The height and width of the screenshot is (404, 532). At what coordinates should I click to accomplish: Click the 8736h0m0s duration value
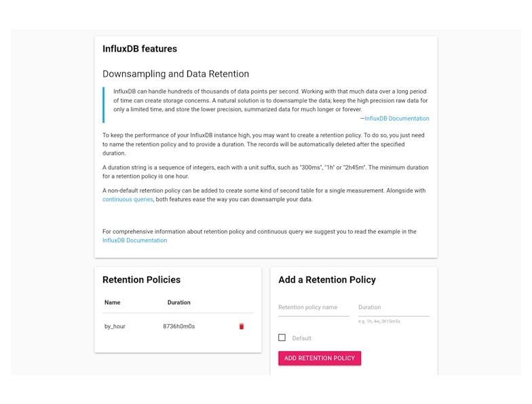pos(178,326)
